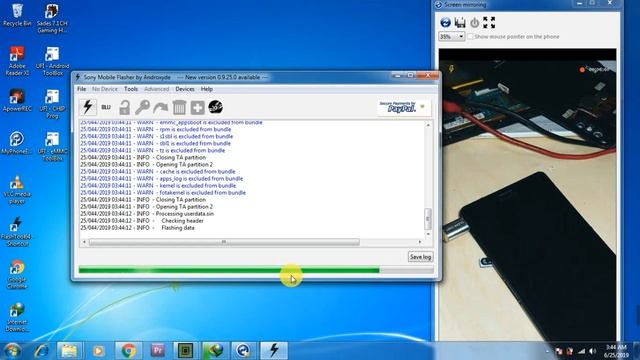Open the Devices menu

185,89
